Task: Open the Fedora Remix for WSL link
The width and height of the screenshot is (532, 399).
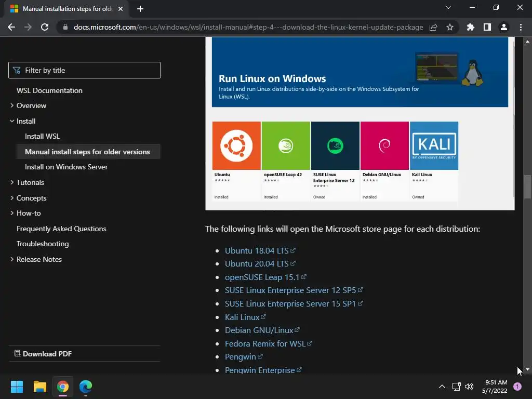Action: 268,344
